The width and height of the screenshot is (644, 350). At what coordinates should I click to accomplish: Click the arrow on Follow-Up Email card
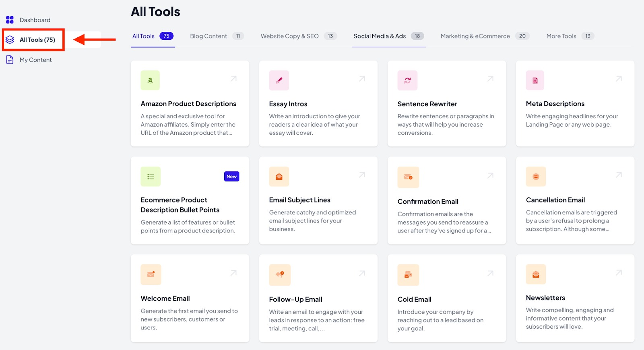click(x=362, y=274)
